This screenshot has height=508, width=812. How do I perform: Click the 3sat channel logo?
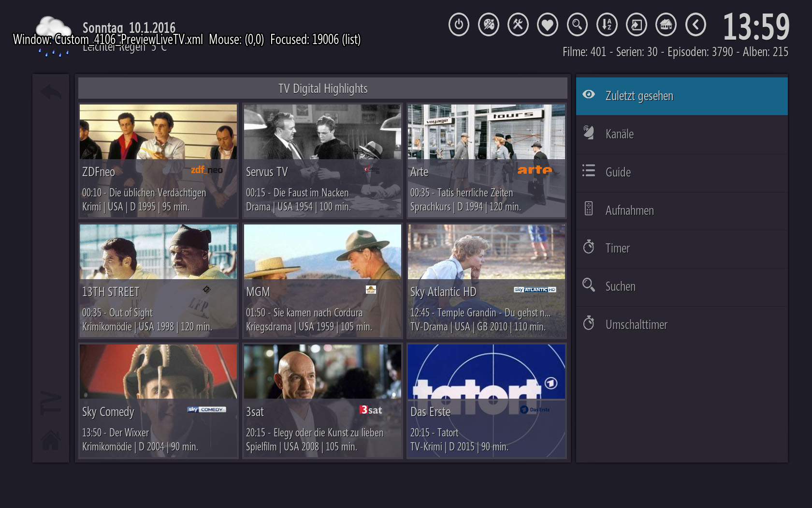click(x=371, y=410)
